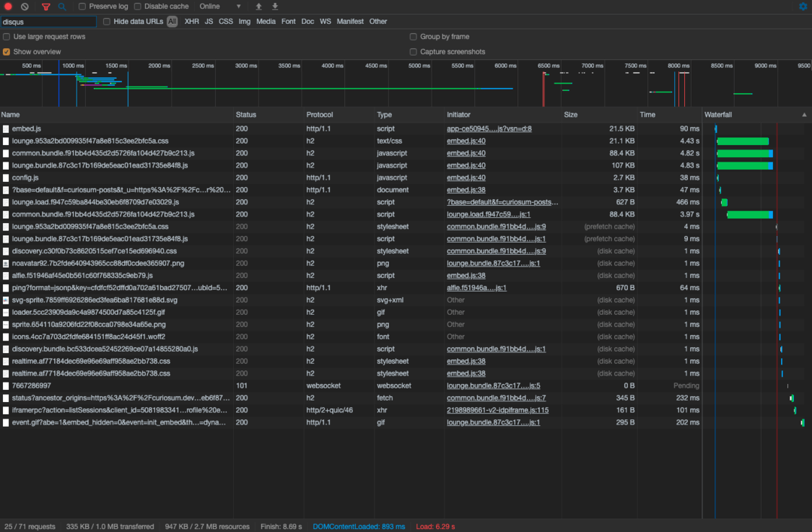Filter requests by Manifest
The width and height of the screenshot is (812, 532).
[350, 22]
